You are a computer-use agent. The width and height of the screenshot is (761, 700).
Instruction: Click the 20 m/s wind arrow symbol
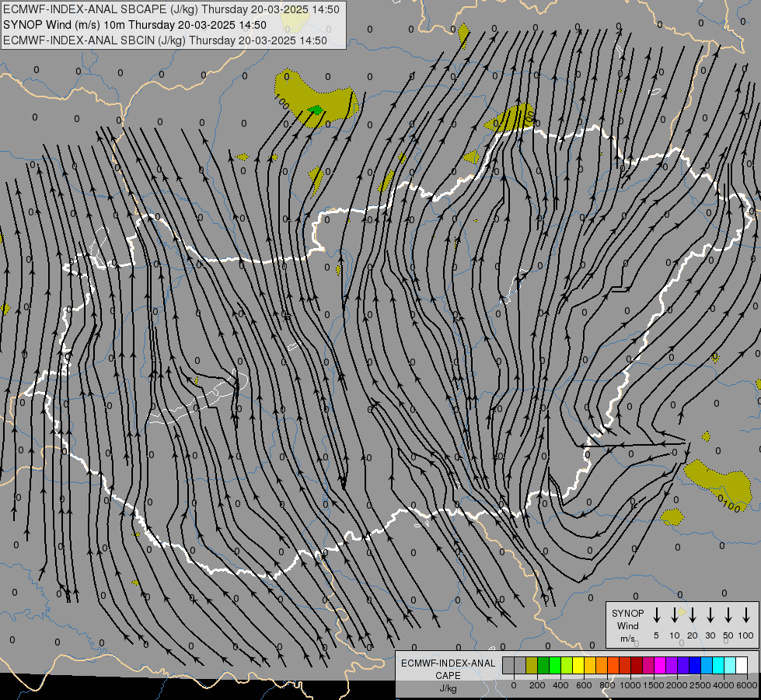tap(693, 615)
